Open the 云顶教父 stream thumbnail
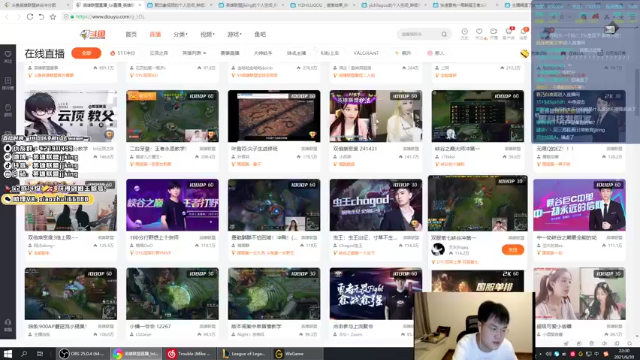Image resolution: width=640 pixels, height=360 pixels. 71,116
